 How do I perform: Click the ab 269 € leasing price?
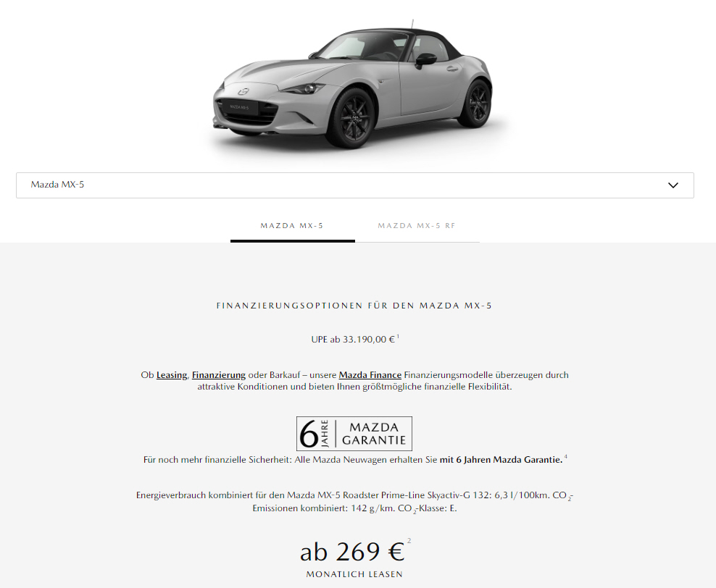tap(352, 552)
